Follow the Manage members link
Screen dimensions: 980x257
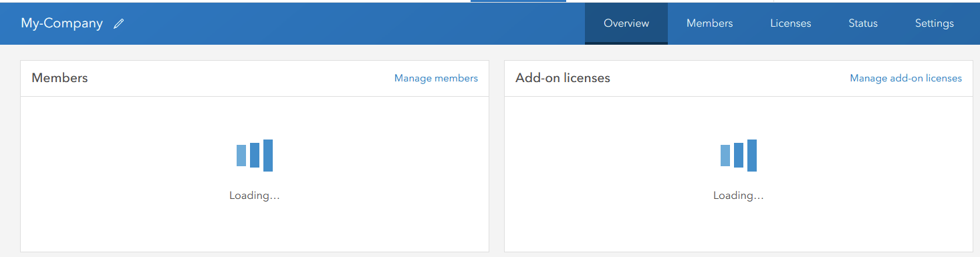tap(436, 78)
